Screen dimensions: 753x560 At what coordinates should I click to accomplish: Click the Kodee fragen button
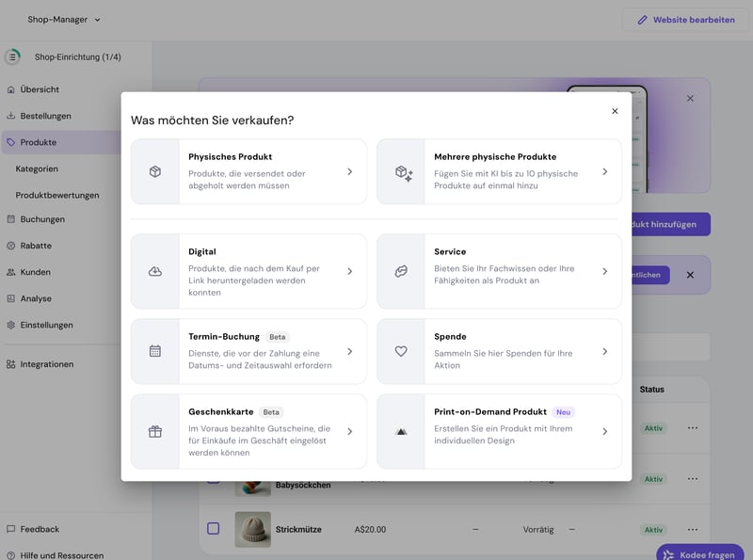click(700, 554)
